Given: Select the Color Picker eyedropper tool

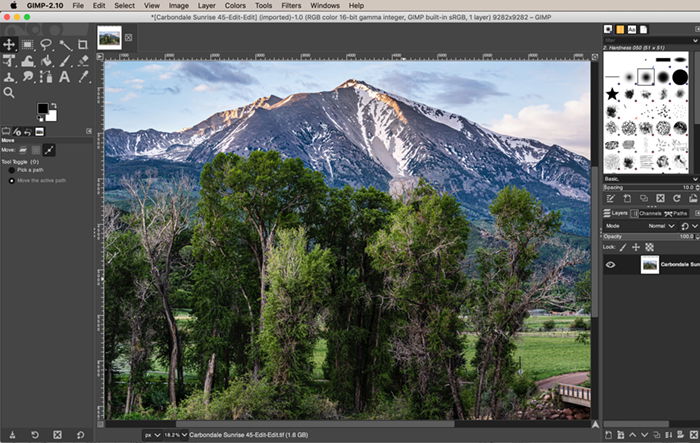Looking at the screenshot, I should click(83, 76).
